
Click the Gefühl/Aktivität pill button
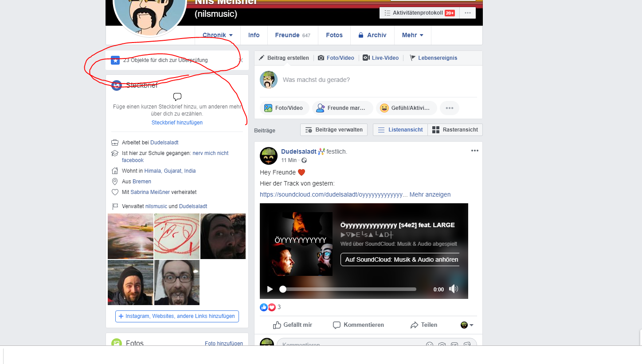(407, 108)
